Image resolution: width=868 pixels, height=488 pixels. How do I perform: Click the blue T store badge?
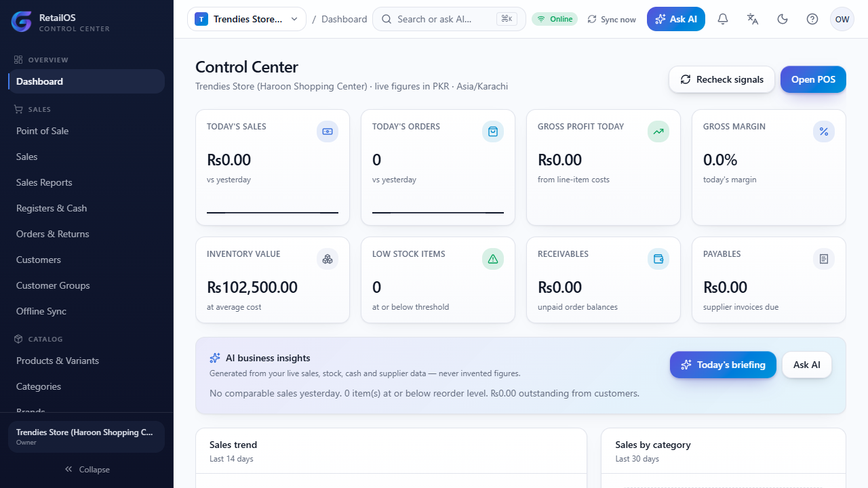click(x=201, y=19)
